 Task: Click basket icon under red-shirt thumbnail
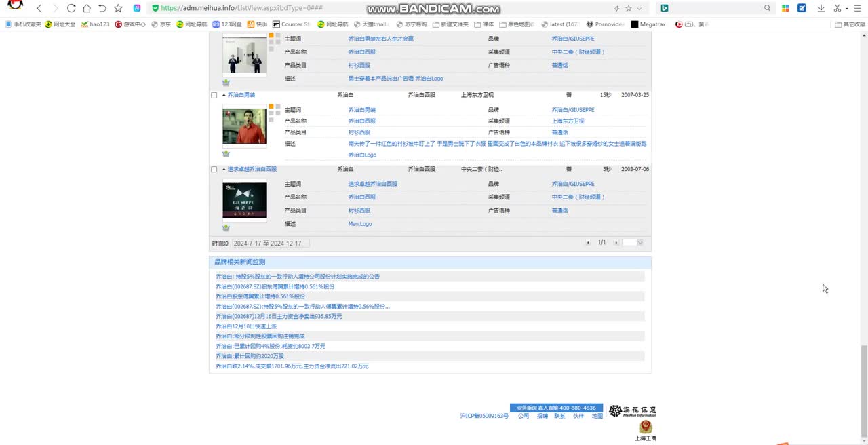(x=226, y=154)
